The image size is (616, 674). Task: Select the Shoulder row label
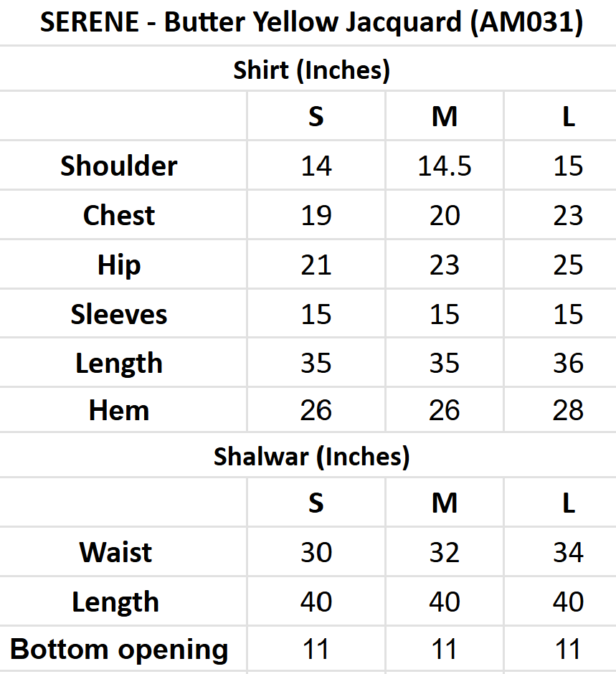pyautogui.click(x=118, y=166)
